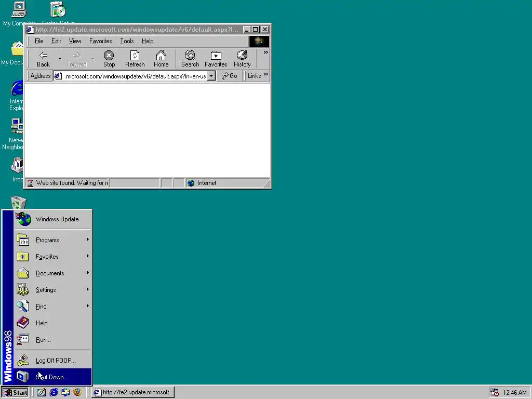Click the Internet zone globe in status bar

191,183
